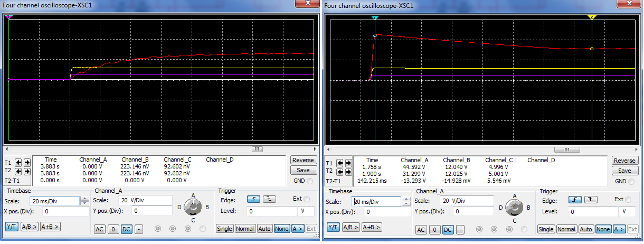Toggle DC coupling in left oscilloscope
This screenshot has width=644, height=244.
pos(126,229)
